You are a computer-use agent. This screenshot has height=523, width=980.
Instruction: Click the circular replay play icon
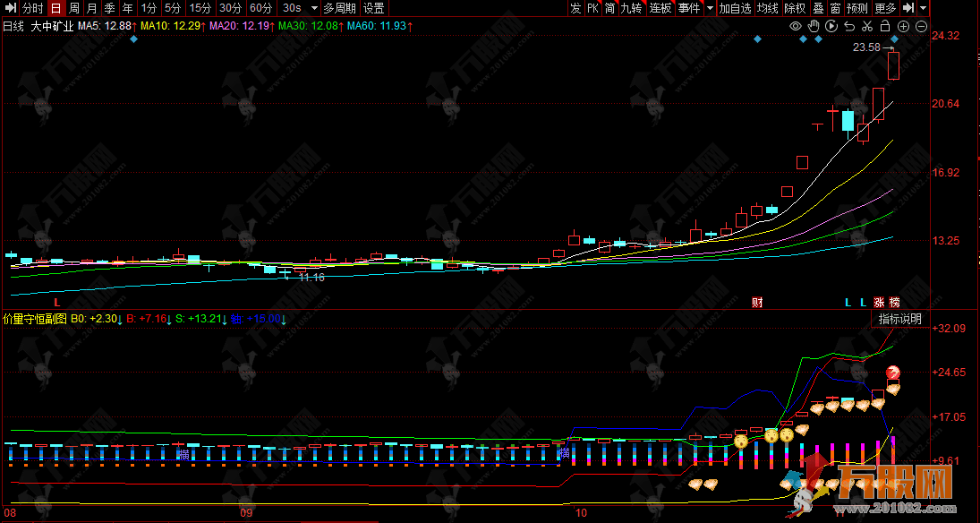[831, 26]
